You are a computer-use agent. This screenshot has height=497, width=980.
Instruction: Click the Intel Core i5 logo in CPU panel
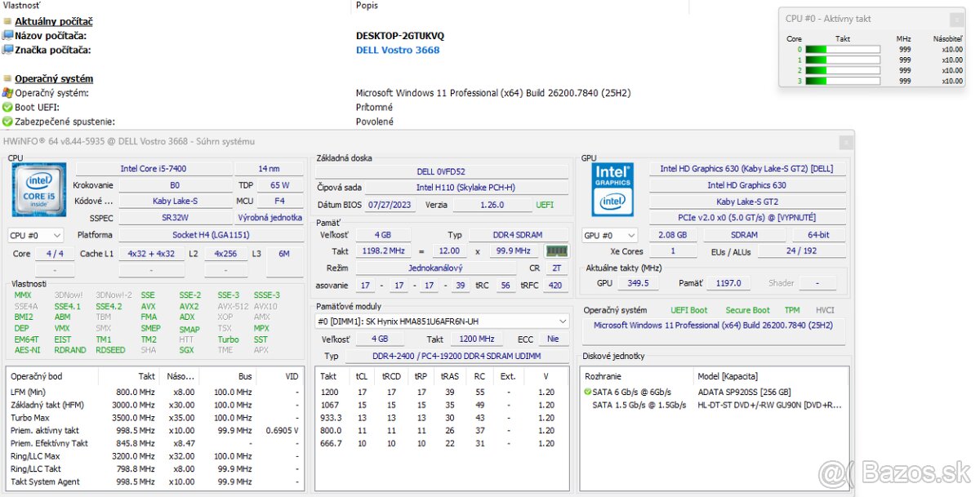tap(38, 189)
